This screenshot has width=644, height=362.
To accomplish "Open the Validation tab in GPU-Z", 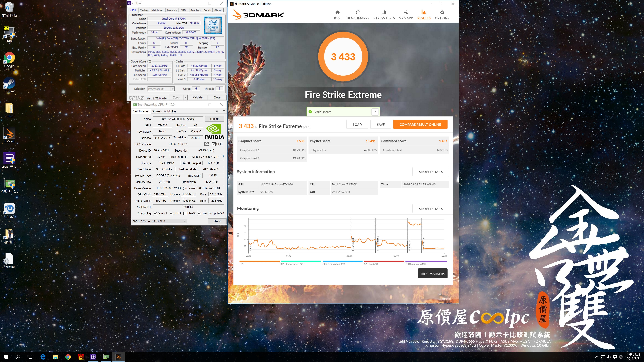I will pos(170,111).
